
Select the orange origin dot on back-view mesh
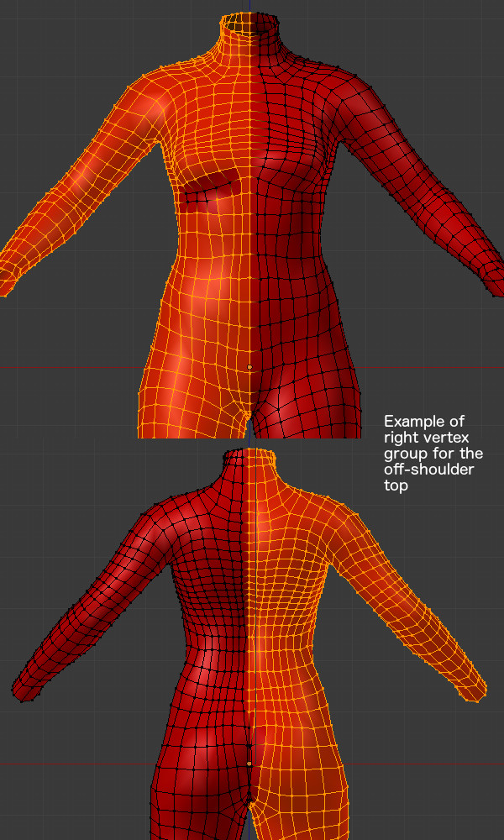tap(249, 764)
